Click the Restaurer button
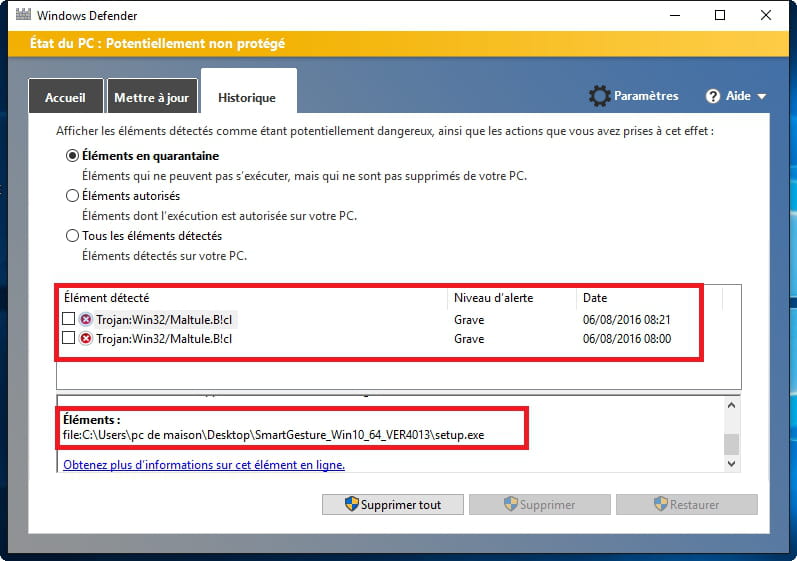This screenshot has width=797, height=561. 686,505
